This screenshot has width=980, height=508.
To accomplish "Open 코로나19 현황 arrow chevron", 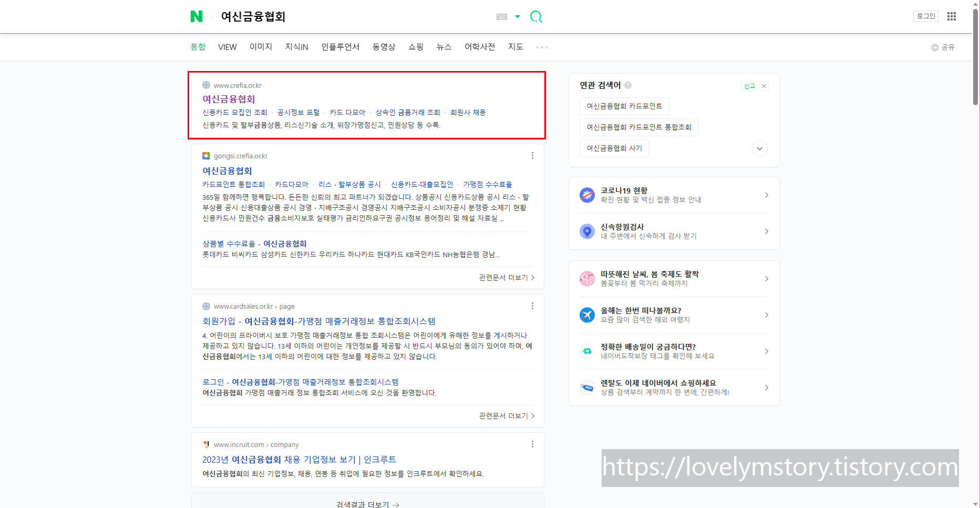I will [x=767, y=195].
